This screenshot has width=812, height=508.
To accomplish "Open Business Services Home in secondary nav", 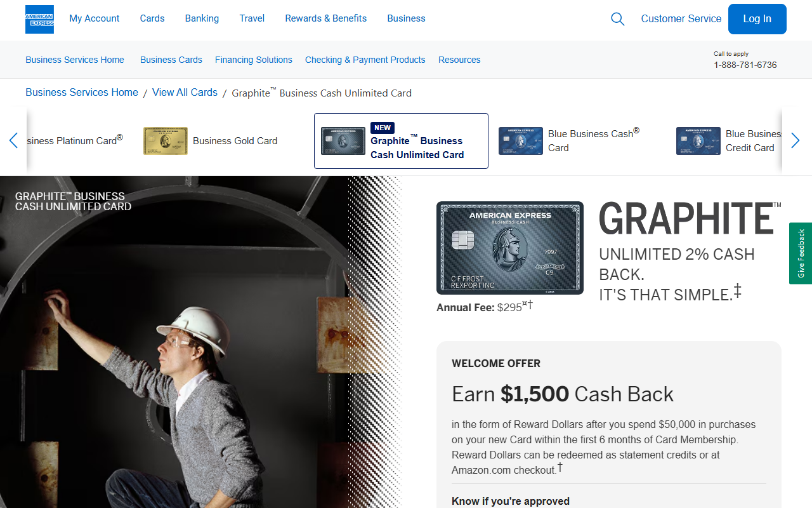I will (75, 60).
